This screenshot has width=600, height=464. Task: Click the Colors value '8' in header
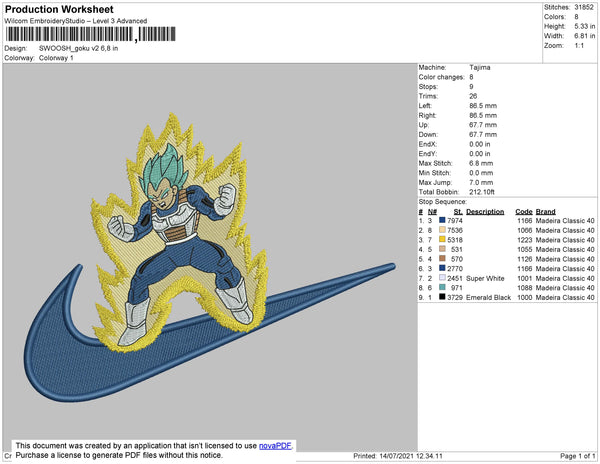click(x=576, y=17)
